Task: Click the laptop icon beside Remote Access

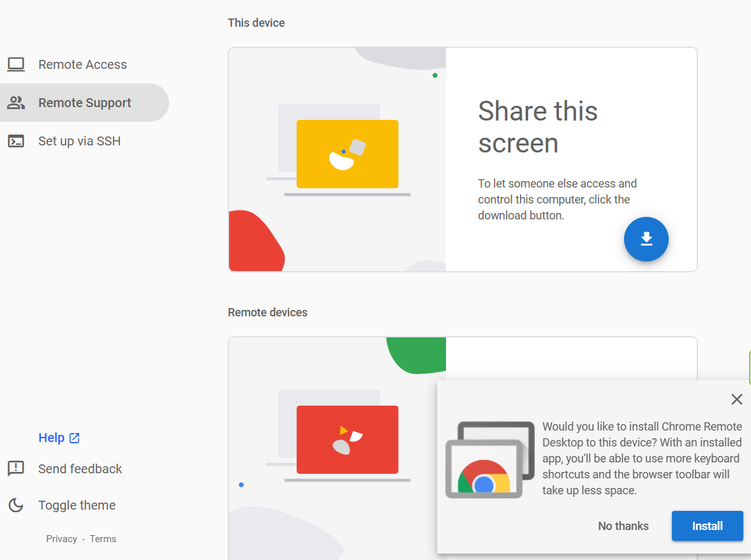Action: pos(16,64)
